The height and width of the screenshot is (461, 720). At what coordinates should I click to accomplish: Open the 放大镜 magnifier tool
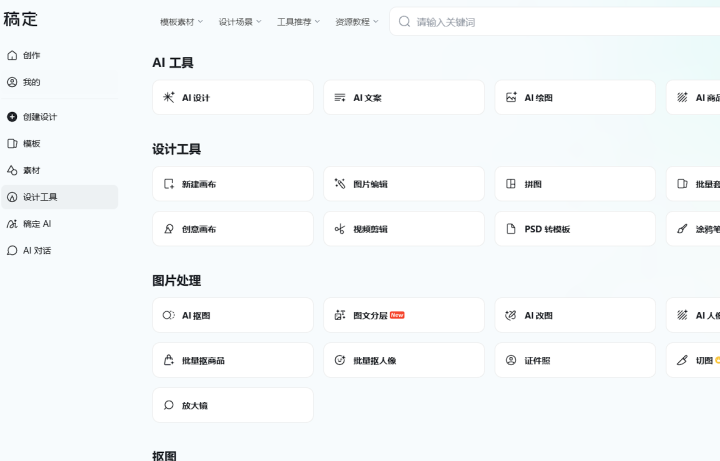click(x=232, y=405)
